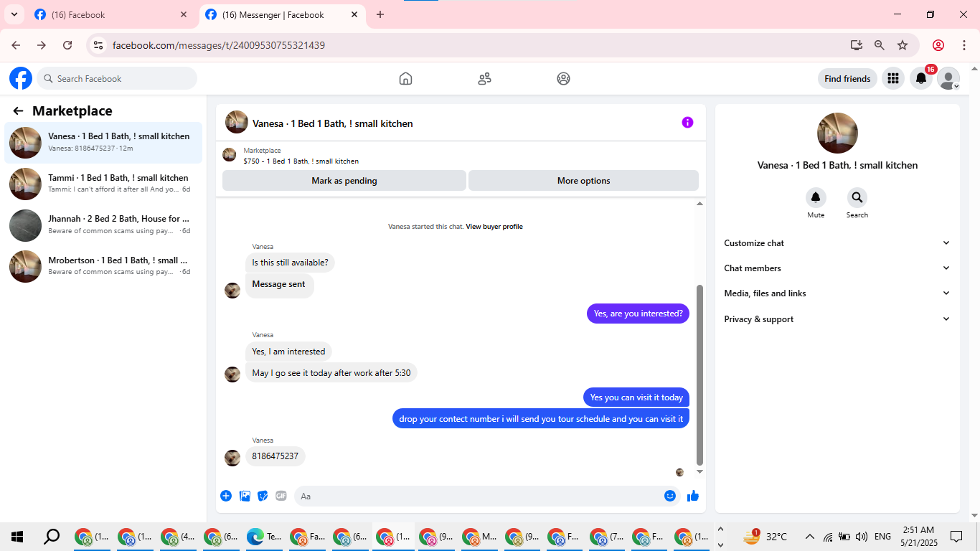The width and height of the screenshot is (980, 551).
Task: Click the Chrome address bar URL
Action: pos(219,45)
